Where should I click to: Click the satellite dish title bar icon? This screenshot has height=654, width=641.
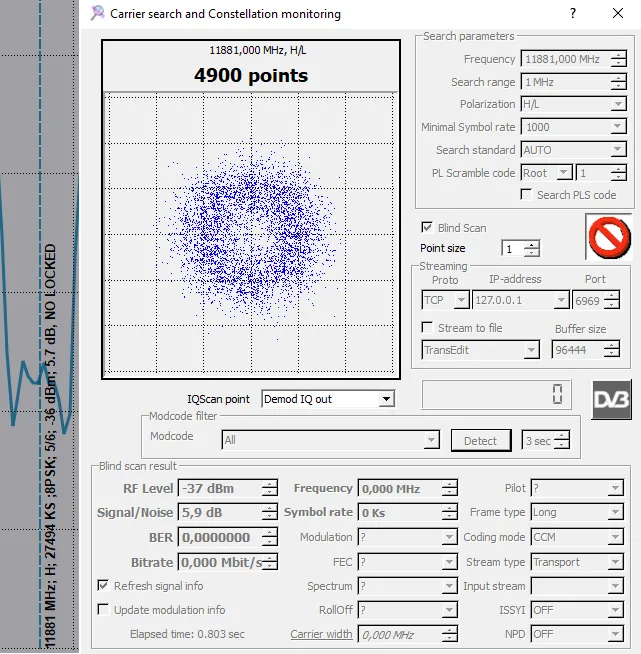[97, 14]
